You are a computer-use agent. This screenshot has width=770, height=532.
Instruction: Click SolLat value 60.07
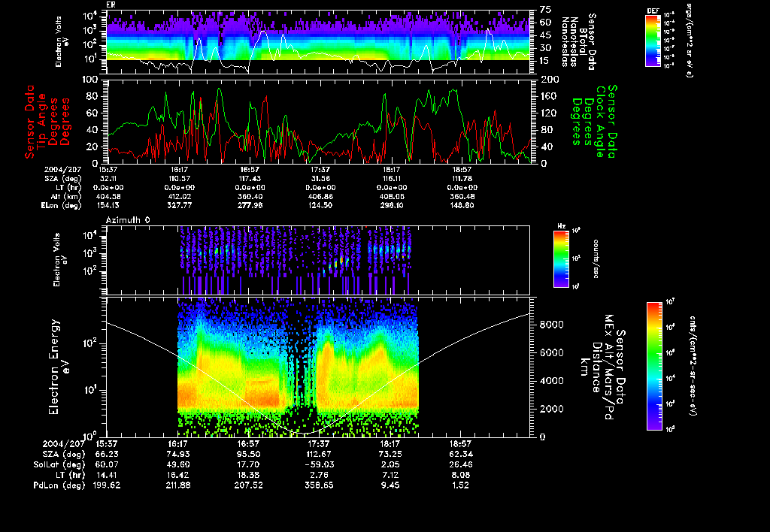107,464
